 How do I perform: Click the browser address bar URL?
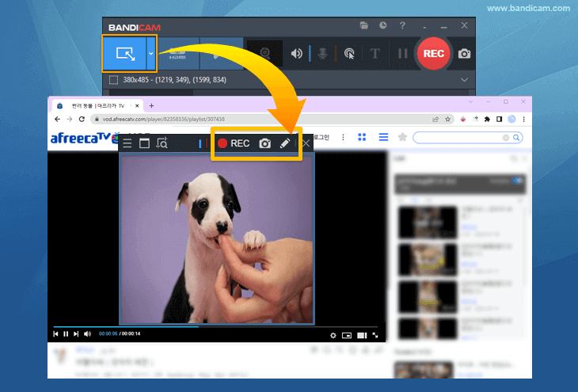click(164, 119)
